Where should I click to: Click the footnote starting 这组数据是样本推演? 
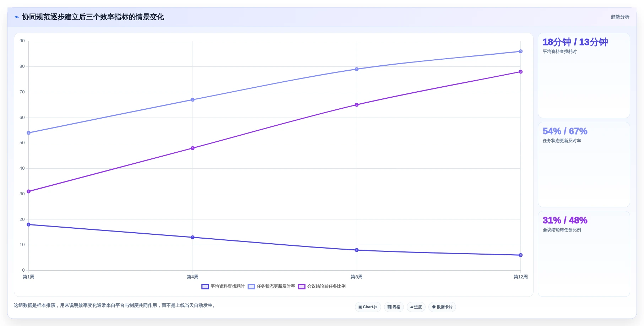point(115,305)
